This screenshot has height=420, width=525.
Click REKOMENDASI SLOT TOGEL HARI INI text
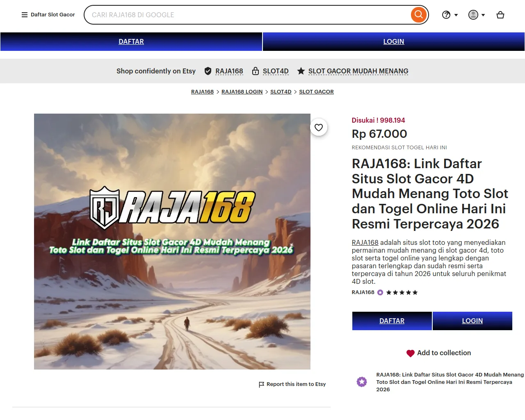point(399,147)
